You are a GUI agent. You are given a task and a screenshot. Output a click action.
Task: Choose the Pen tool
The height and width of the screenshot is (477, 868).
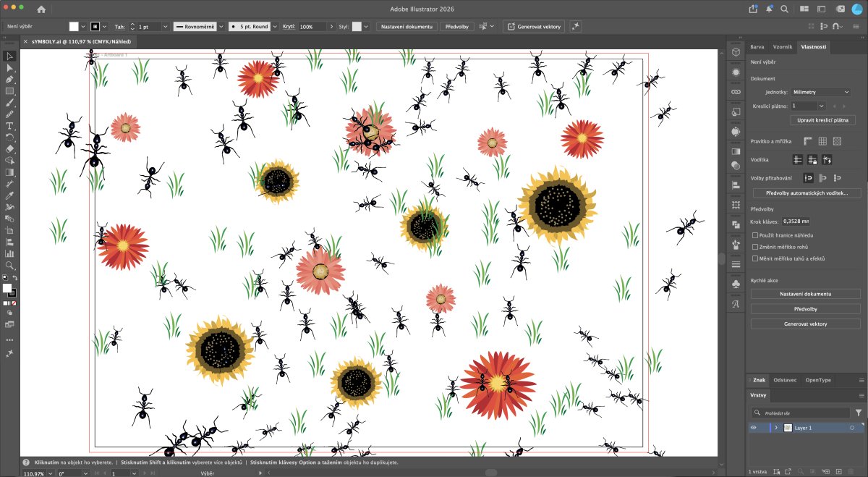[10, 80]
